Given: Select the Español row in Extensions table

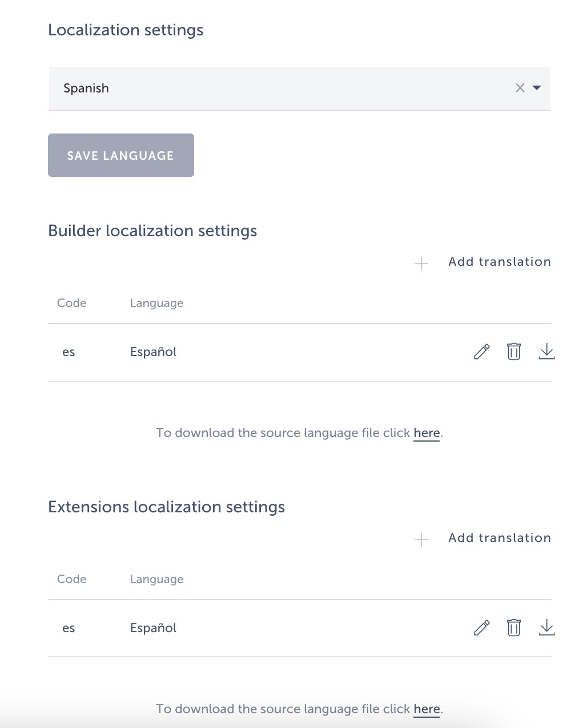Looking at the screenshot, I should click(x=300, y=628).
